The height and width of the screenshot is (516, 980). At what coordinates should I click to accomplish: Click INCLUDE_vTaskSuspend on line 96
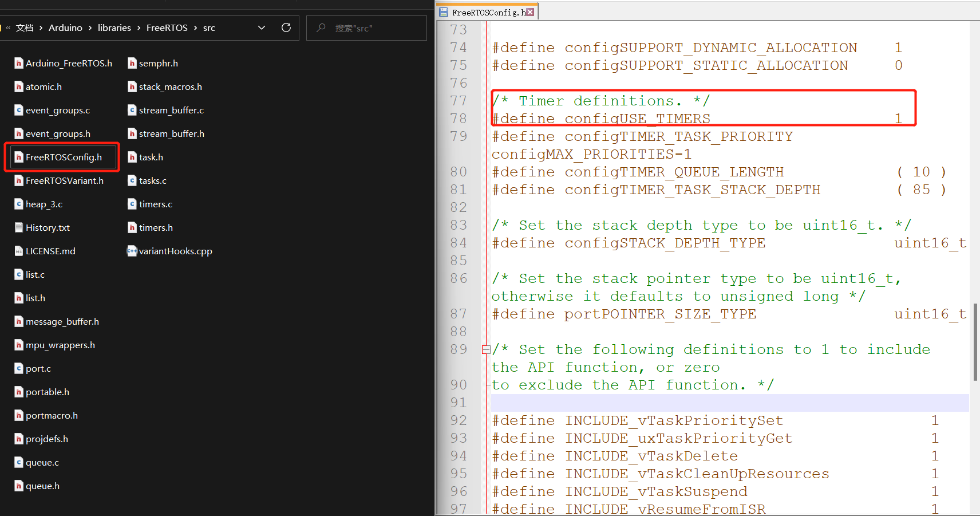click(x=657, y=491)
